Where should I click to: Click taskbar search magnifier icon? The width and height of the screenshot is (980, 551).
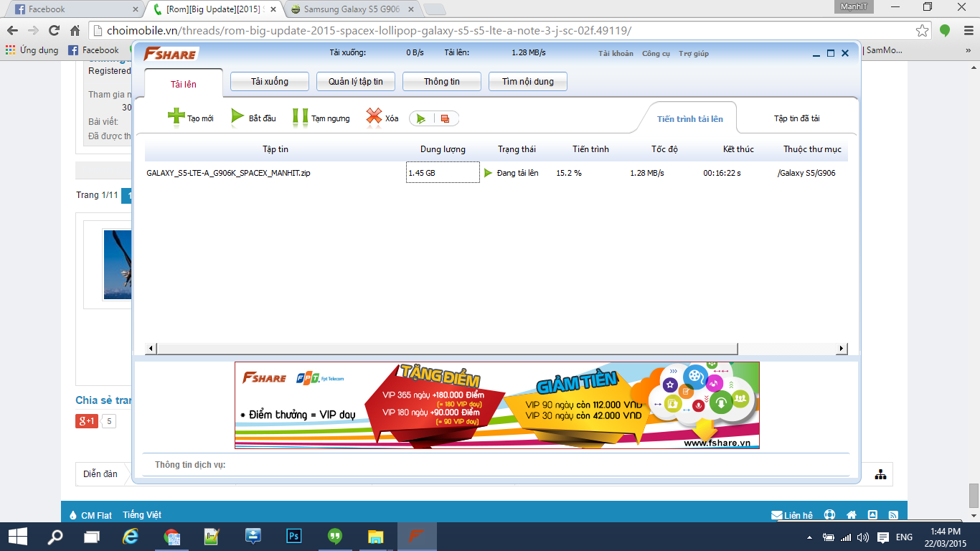tap(55, 537)
